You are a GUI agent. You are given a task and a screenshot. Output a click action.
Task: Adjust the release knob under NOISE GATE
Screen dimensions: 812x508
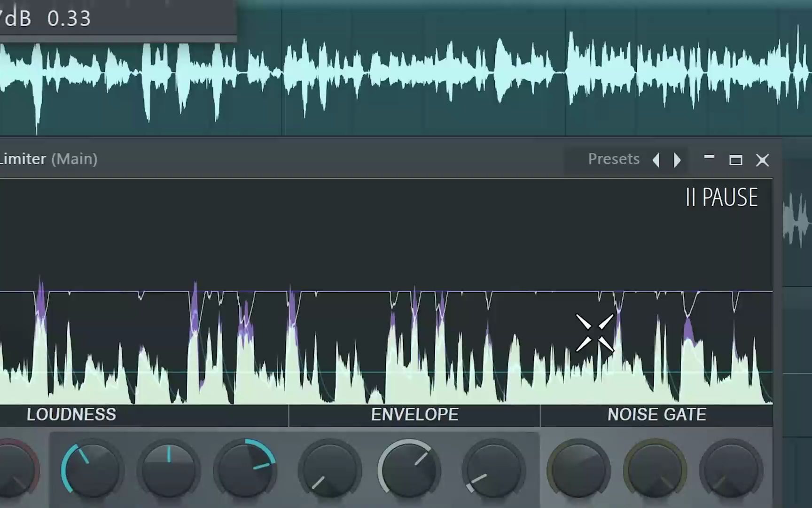(732, 468)
